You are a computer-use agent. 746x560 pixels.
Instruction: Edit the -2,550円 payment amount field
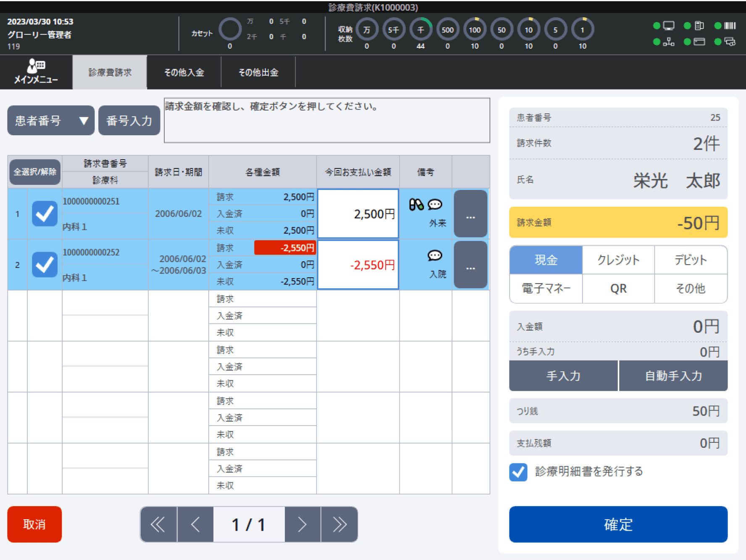pos(358,265)
